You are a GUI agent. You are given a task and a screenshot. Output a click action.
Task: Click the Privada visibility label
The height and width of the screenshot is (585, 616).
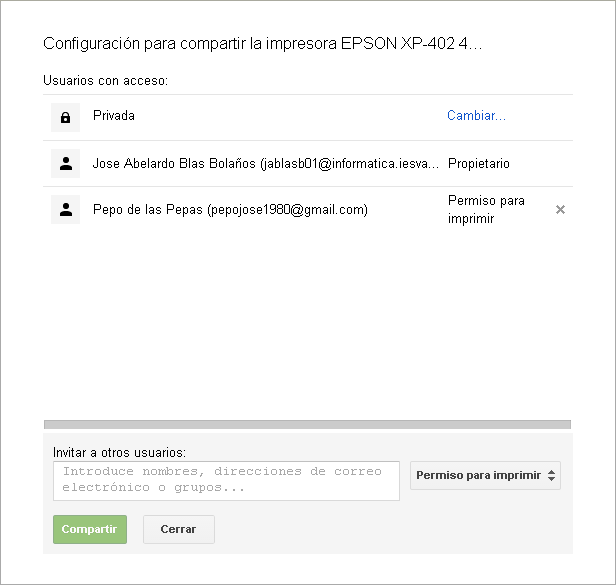[x=114, y=116]
